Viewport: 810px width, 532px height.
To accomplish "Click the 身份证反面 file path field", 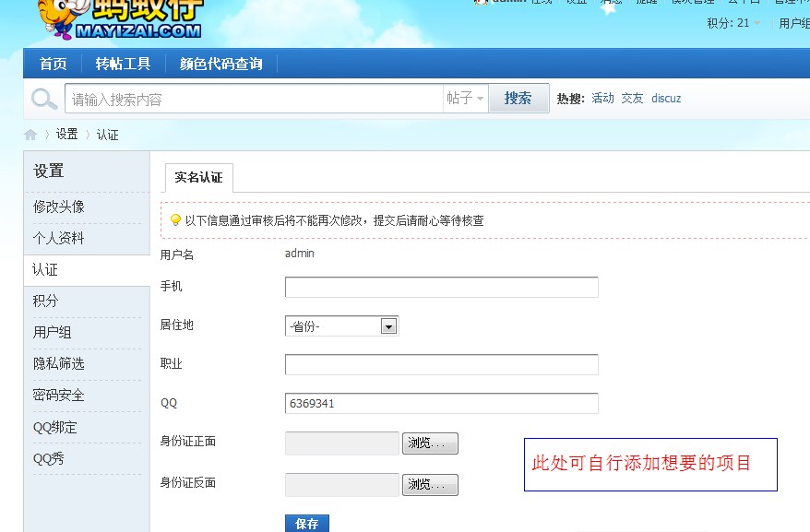I will pyautogui.click(x=342, y=484).
